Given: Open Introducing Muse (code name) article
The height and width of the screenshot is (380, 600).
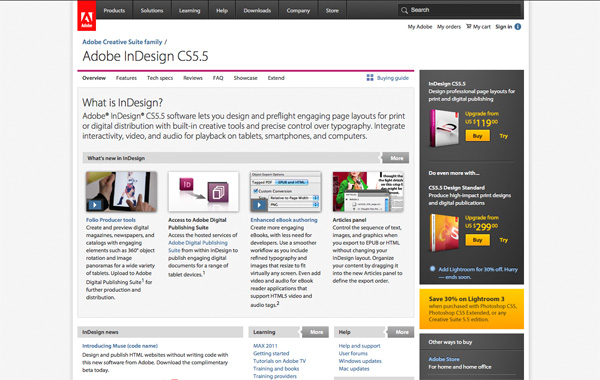Looking at the screenshot, I should [x=120, y=346].
